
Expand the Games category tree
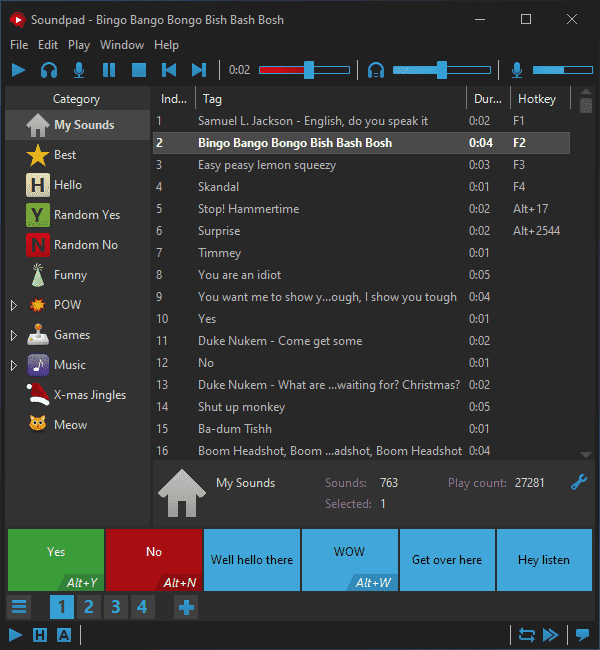[14, 335]
